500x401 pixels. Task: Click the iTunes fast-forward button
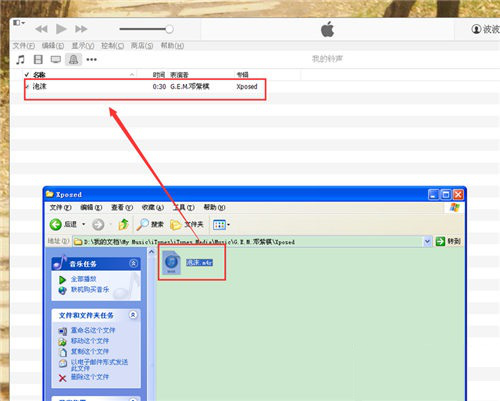[x=81, y=29]
